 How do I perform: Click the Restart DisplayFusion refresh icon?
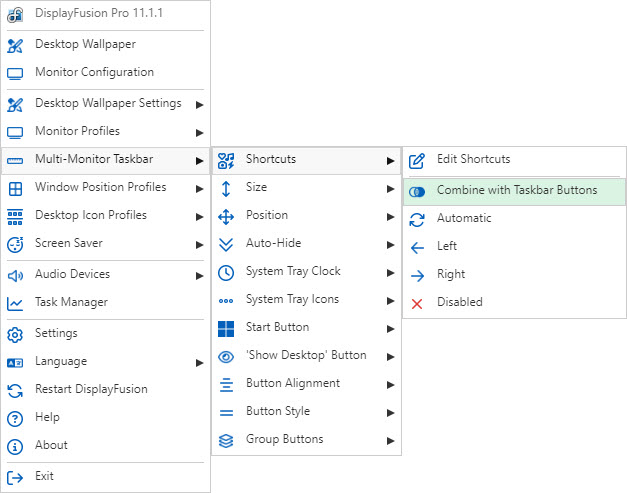point(15,391)
